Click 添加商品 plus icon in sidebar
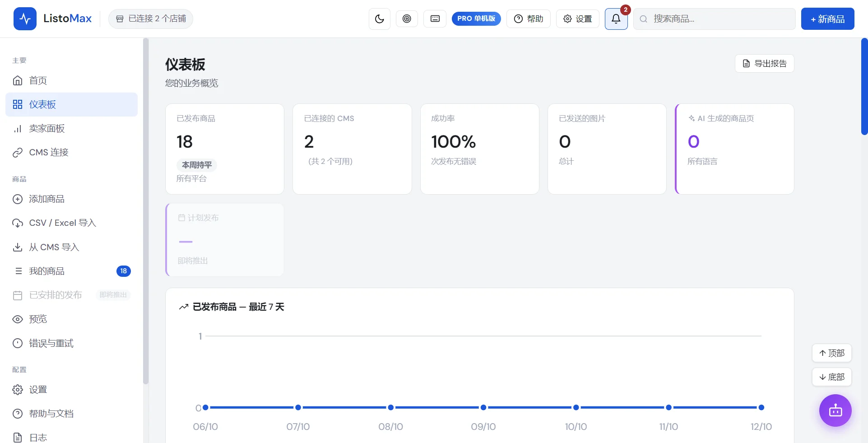The image size is (868, 443). (18, 199)
